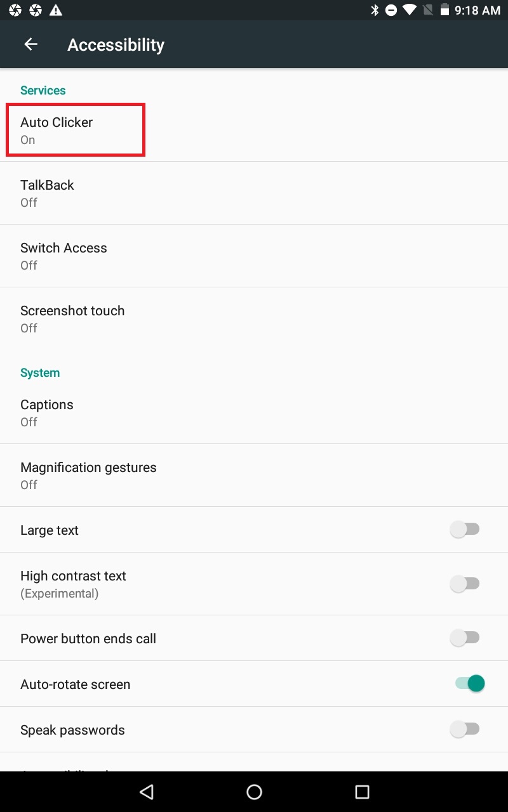Image resolution: width=508 pixels, height=812 pixels.
Task: Open Magnification gestures settings
Action: click(88, 475)
